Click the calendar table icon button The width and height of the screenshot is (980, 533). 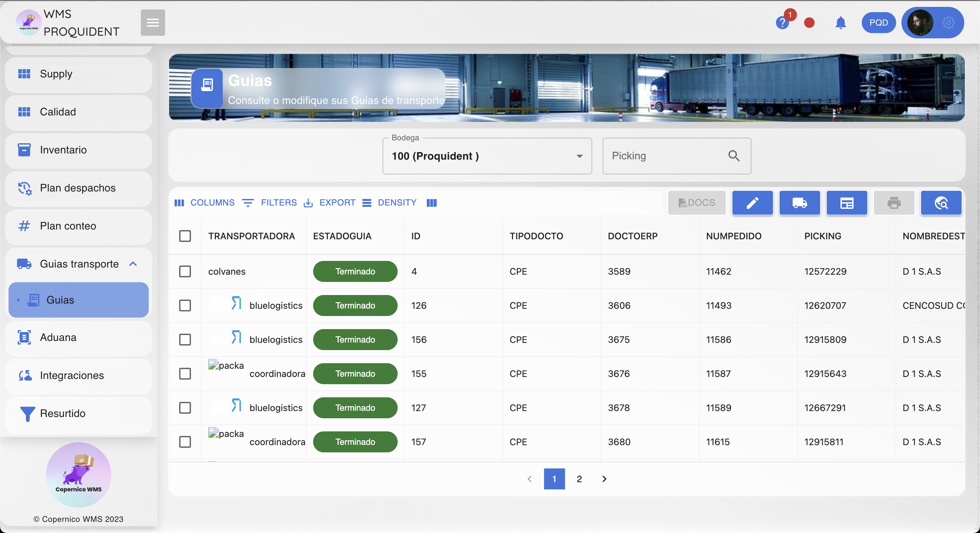[846, 203]
